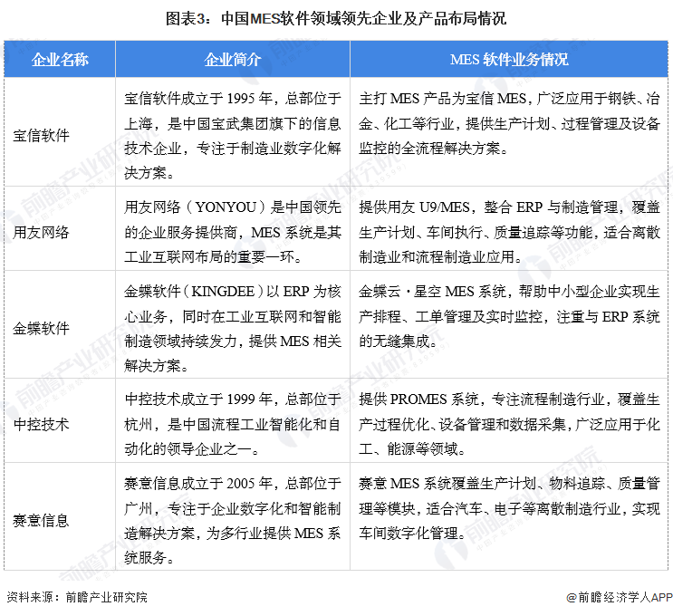This screenshot has width=673, height=616.
Task: Select the '企业简介' column header
Action: click(x=233, y=59)
